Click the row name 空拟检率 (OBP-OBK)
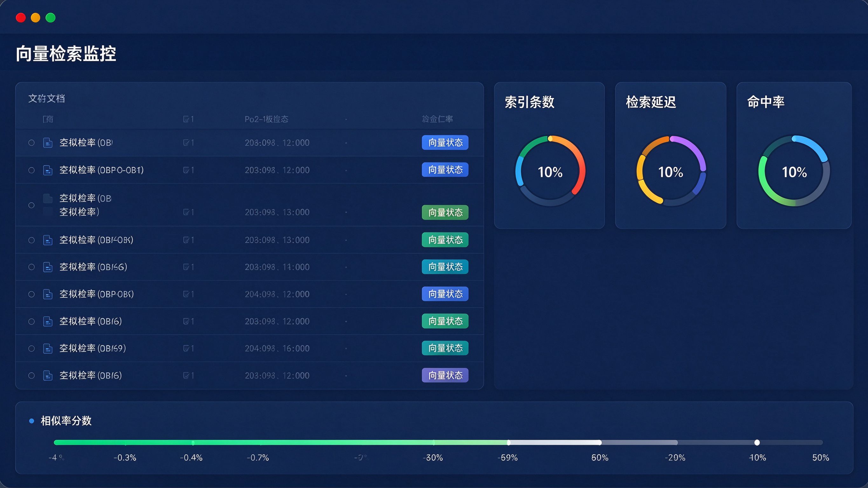This screenshot has width=868, height=488. 97,294
